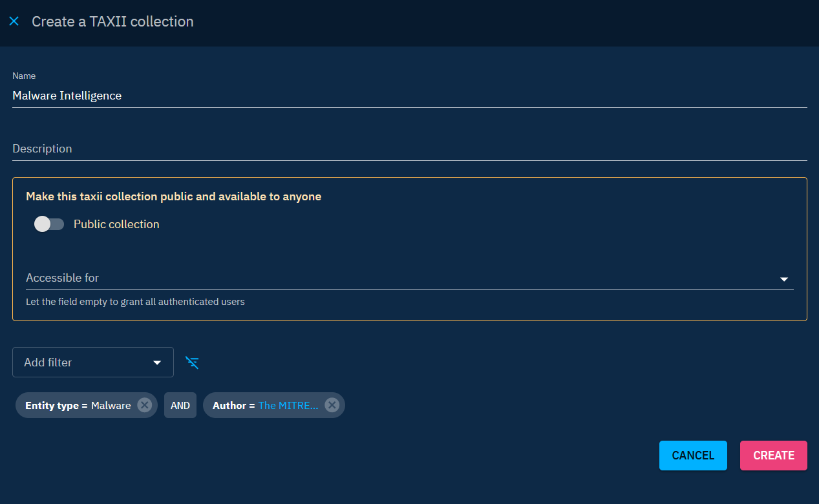Remove the Author filter chip
The height and width of the screenshot is (504, 819).
pos(332,405)
